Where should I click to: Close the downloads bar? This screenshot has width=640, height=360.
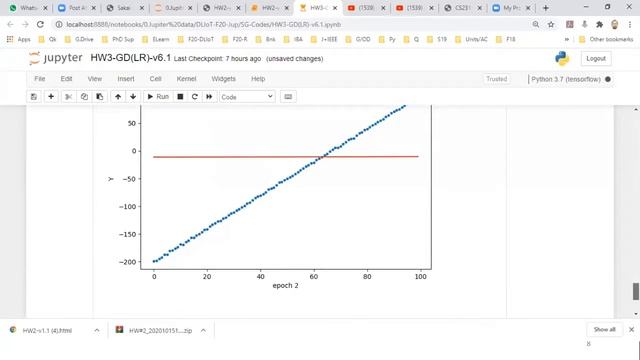pyautogui.click(x=631, y=329)
